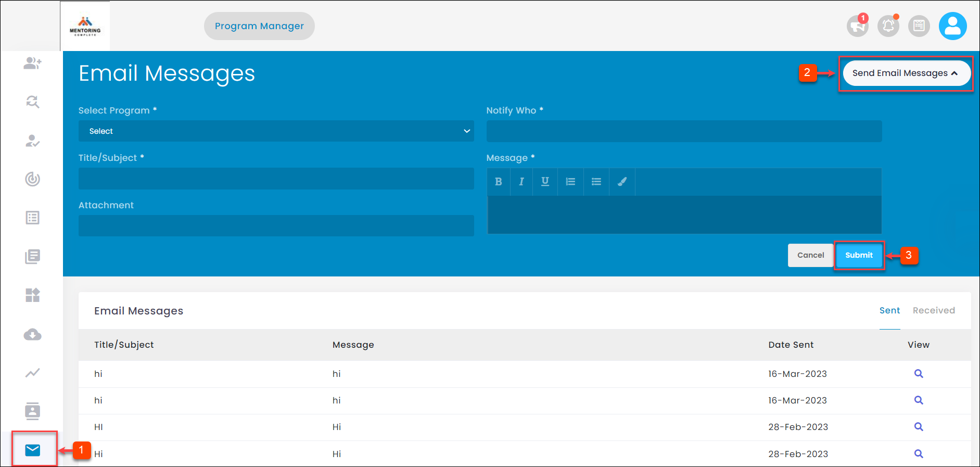Image resolution: width=980 pixels, height=467 pixels.
Task: Click into the Message text area
Action: click(x=684, y=214)
